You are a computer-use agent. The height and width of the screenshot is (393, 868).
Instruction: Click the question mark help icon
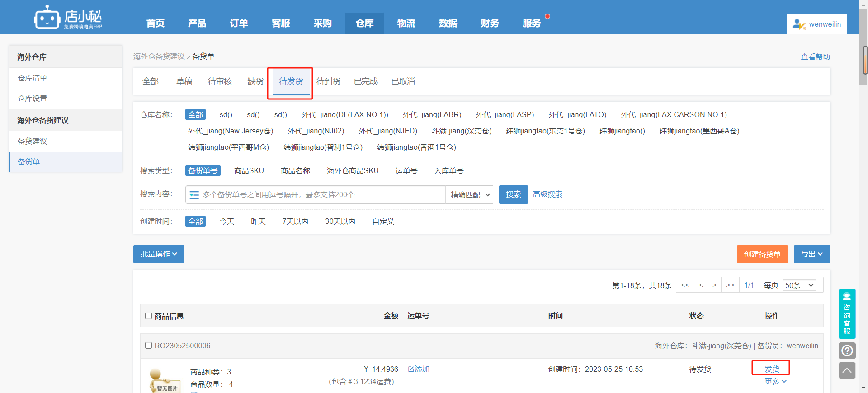[847, 350]
